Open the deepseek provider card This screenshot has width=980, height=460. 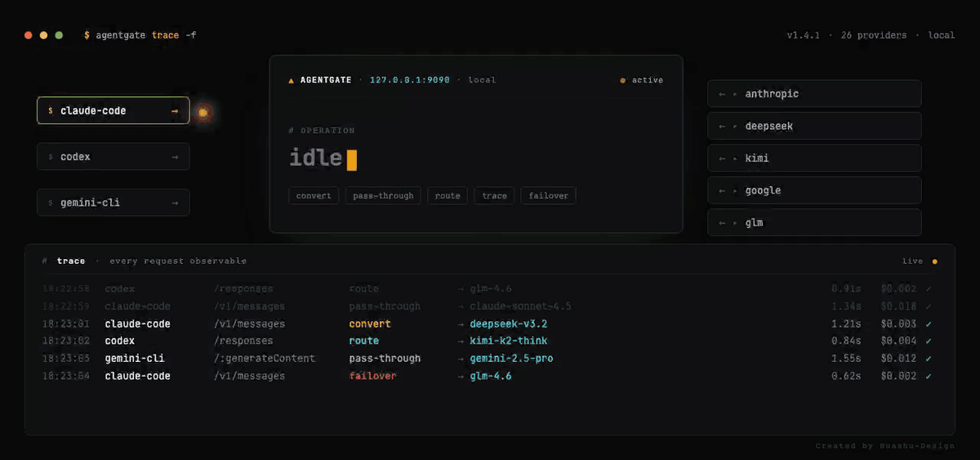click(x=814, y=126)
